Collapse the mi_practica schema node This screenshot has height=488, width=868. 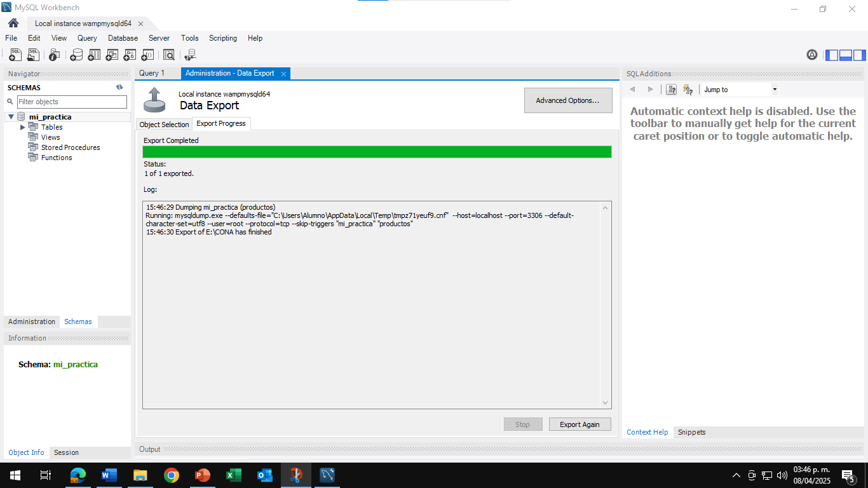pyautogui.click(x=11, y=117)
